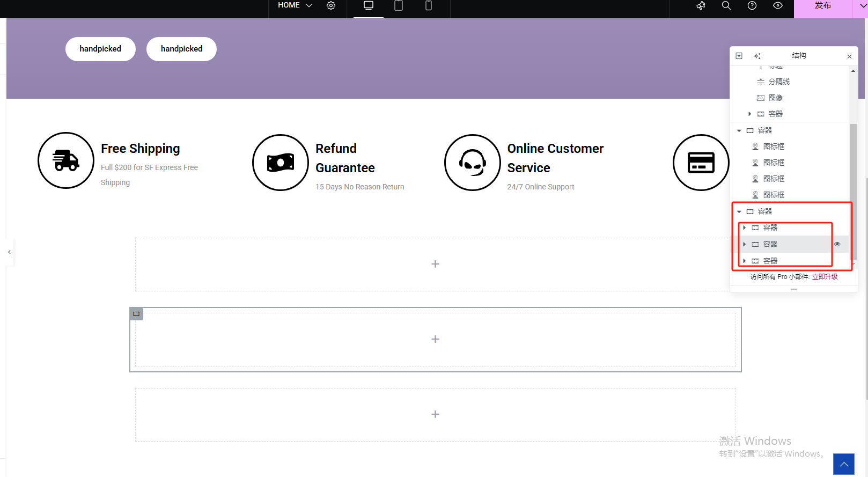Open the What's New megaphone icon
This screenshot has height=477, width=868.
pyautogui.click(x=701, y=5)
